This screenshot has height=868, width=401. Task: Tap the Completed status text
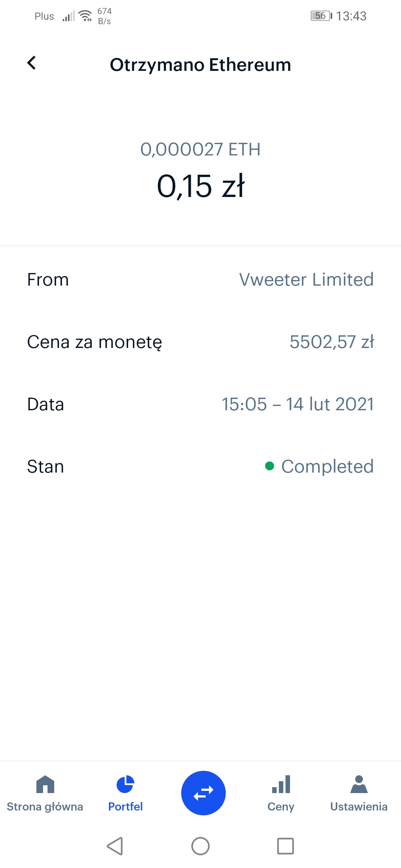[327, 466]
